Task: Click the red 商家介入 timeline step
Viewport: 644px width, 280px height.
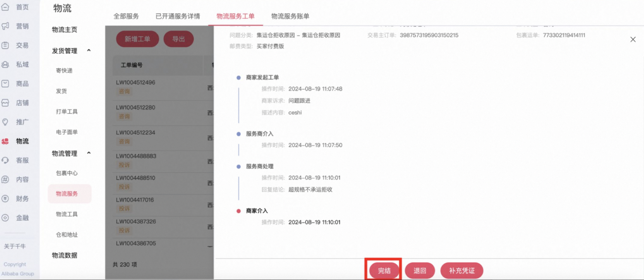Action: (257, 211)
